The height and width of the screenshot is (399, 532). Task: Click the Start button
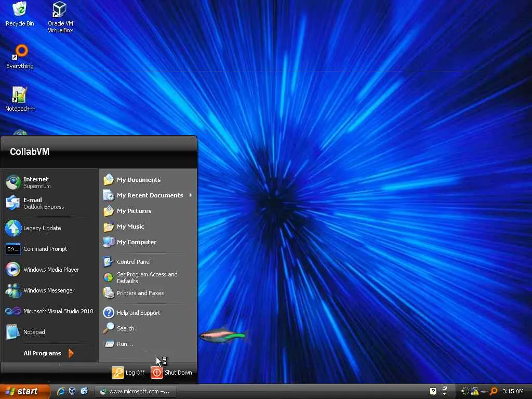tap(24, 392)
